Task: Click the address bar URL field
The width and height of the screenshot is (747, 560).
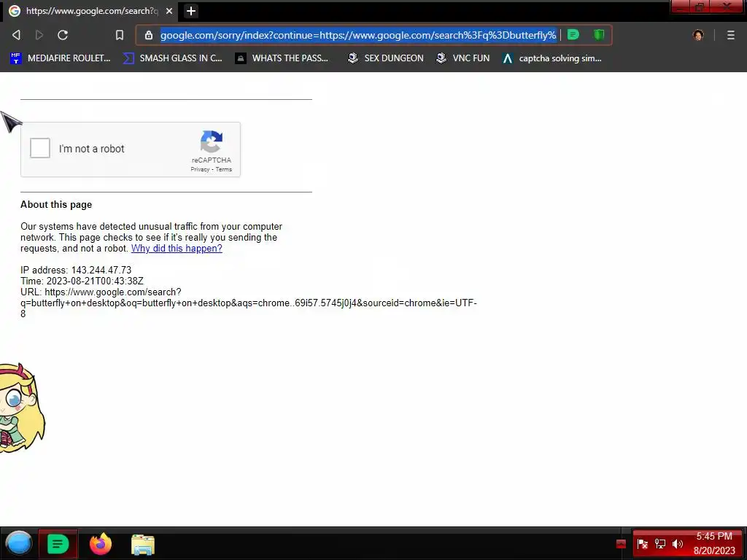Action: [x=358, y=35]
